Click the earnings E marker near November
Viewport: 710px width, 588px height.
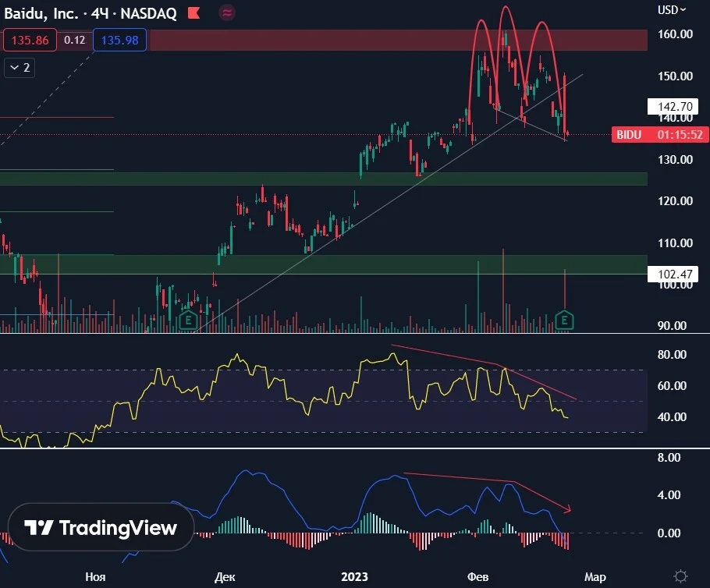point(188,320)
